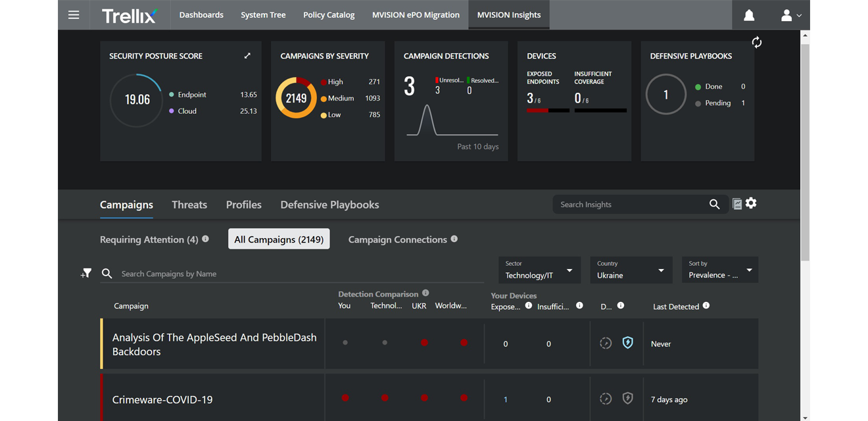868x421 pixels.
Task: Click the Pending playbooks label
Action: (718, 103)
